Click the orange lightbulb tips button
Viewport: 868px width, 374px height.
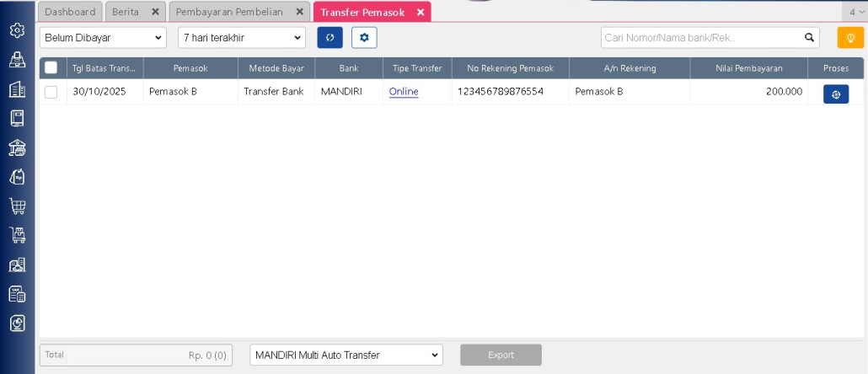[850, 37]
